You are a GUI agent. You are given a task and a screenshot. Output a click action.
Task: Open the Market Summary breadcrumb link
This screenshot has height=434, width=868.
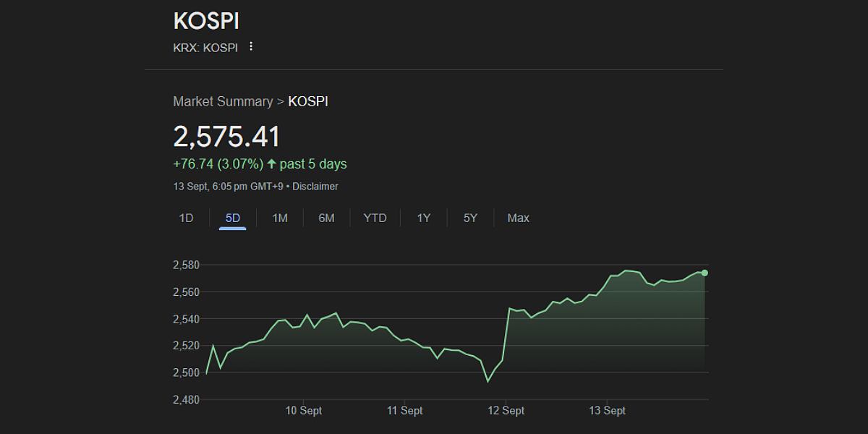(223, 101)
